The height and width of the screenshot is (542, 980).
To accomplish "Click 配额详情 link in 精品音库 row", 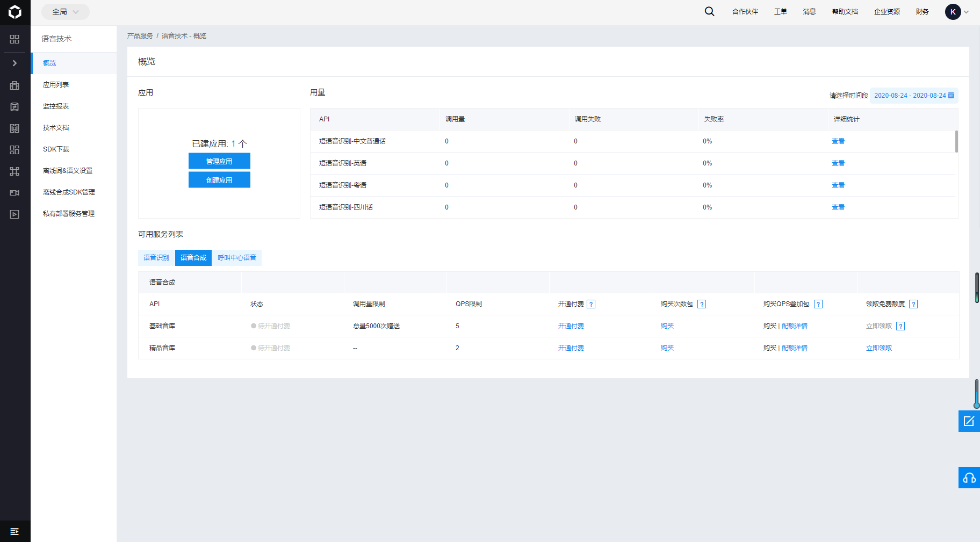I will [x=795, y=348].
